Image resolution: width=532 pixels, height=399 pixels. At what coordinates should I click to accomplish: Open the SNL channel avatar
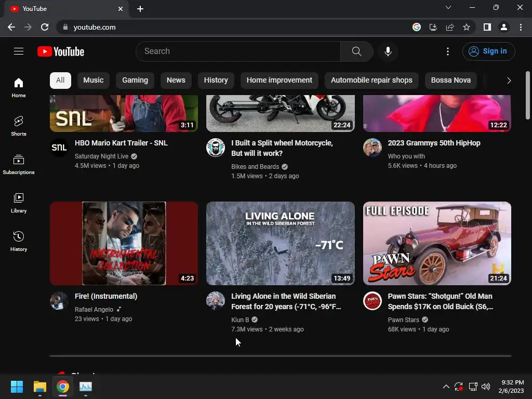coord(59,148)
